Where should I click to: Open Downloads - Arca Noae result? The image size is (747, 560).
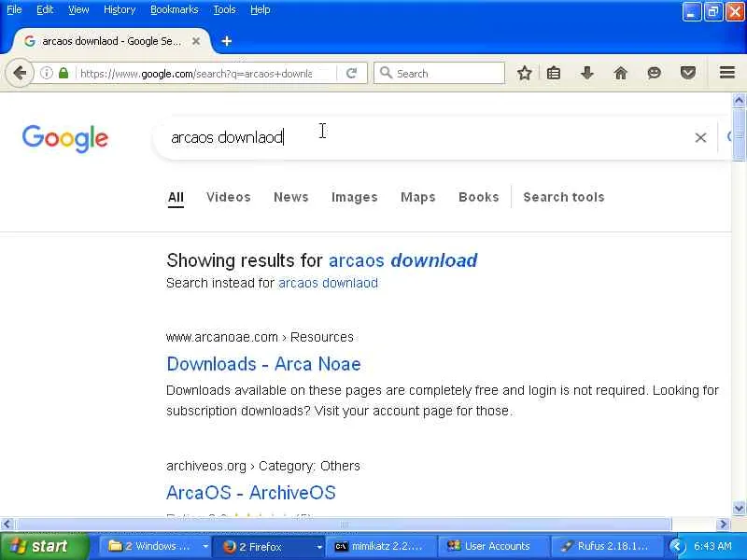pyautogui.click(x=263, y=364)
